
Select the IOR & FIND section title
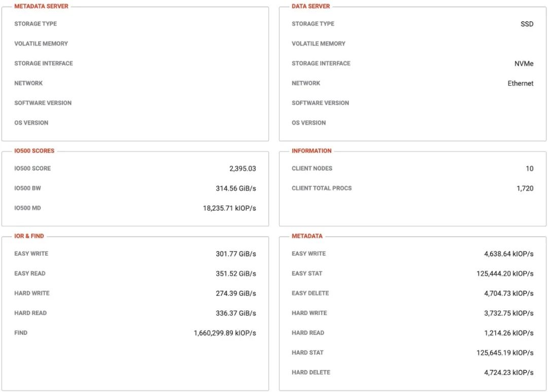click(x=29, y=236)
